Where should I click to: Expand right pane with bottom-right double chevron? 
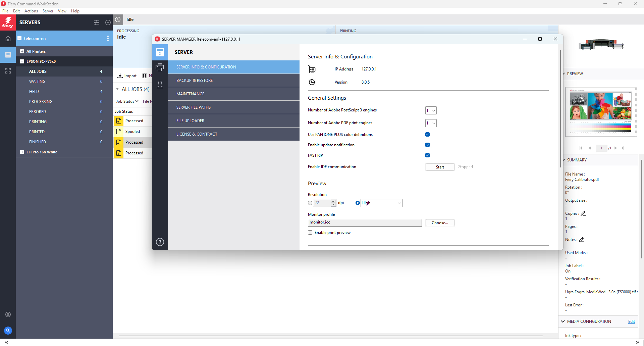tap(638, 342)
